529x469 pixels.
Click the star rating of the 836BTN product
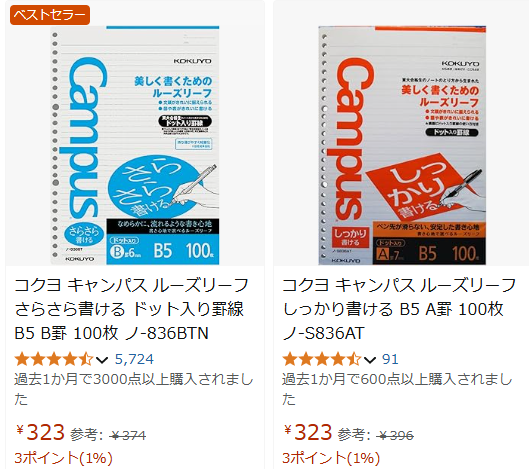(54, 359)
